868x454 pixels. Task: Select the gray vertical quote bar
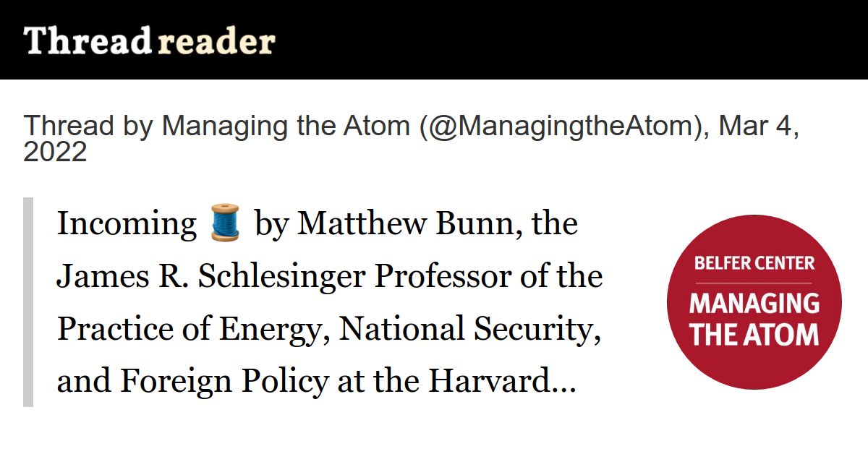pos(28,302)
